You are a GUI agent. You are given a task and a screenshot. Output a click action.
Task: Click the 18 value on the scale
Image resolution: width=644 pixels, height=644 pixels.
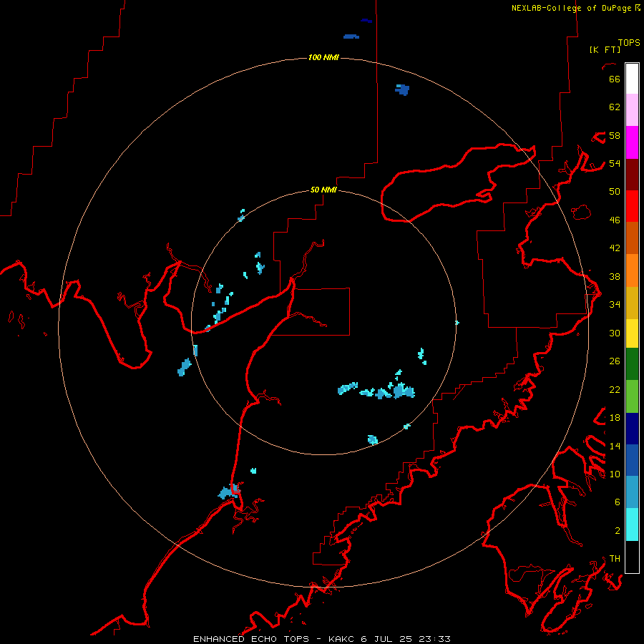pyautogui.click(x=615, y=418)
